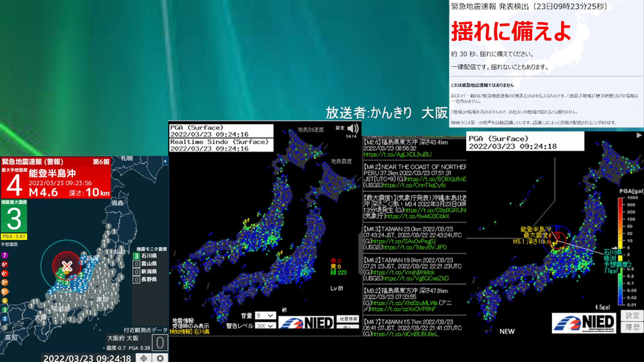This screenshot has width=644, height=362.
Task: Collapse the side panel with arrow icon
Action: pos(165,162)
